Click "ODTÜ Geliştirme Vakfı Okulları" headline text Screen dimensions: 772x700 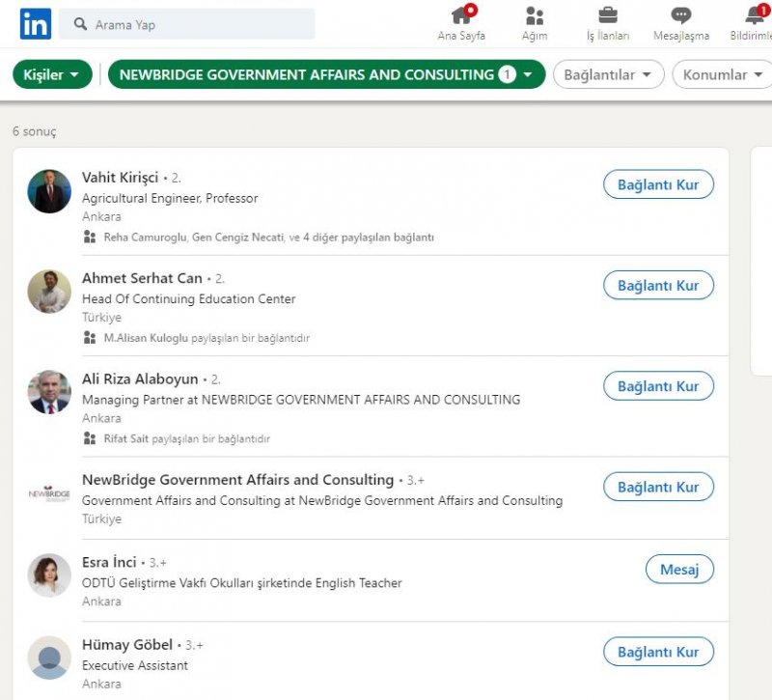[x=242, y=583]
